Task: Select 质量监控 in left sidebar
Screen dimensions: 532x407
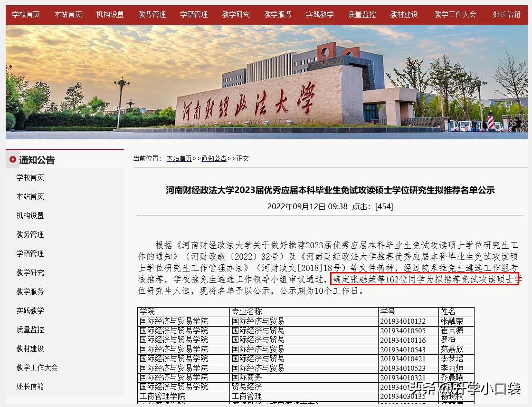Action: click(x=30, y=329)
